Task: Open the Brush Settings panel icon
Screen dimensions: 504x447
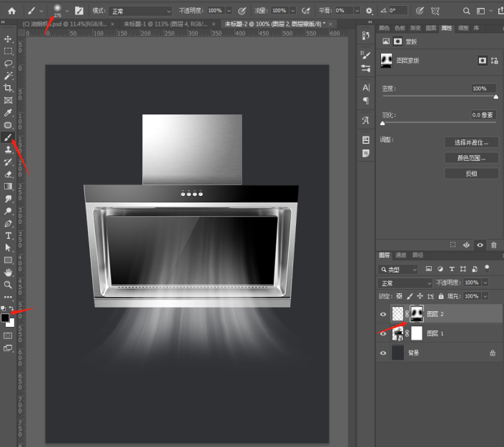Action: (x=366, y=55)
